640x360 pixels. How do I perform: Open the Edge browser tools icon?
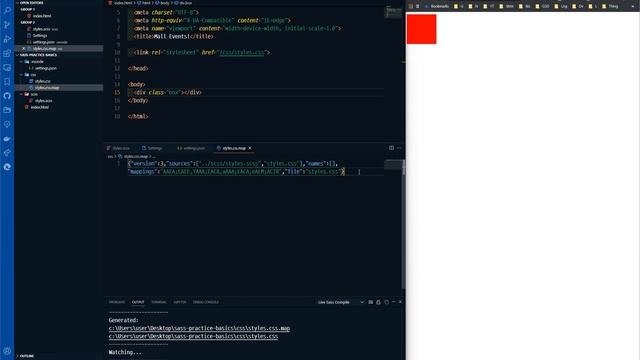coord(7,167)
